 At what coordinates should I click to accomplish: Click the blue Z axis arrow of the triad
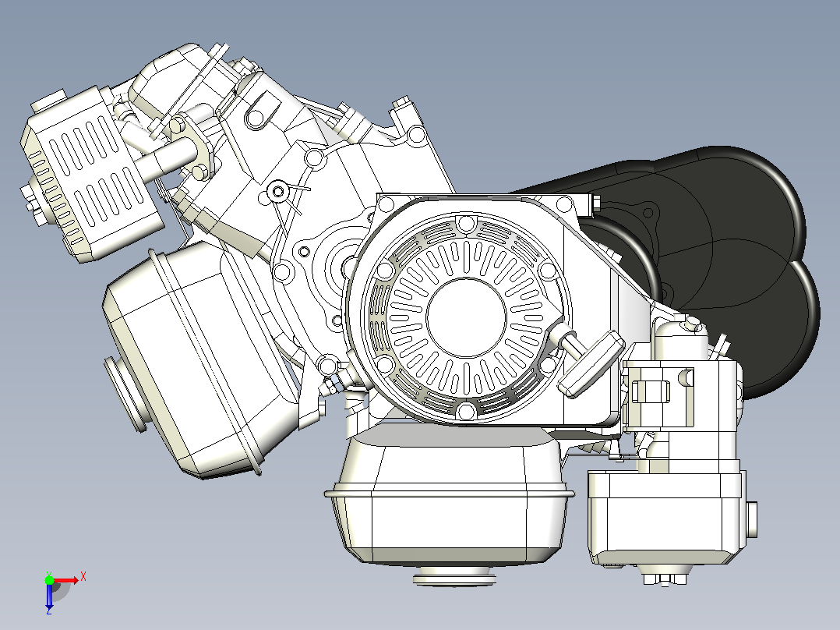(49, 596)
